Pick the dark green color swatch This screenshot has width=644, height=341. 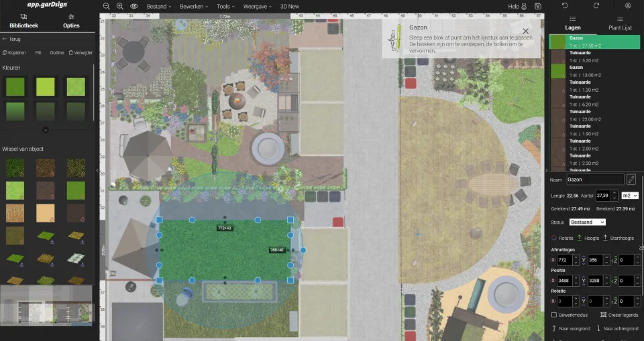pyautogui.click(x=15, y=86)
